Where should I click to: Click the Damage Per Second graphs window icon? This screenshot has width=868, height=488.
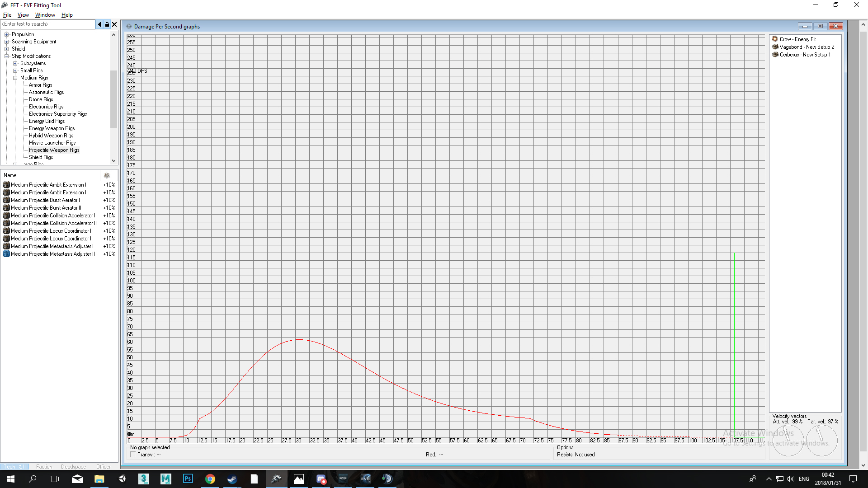[x=129, y=27]
